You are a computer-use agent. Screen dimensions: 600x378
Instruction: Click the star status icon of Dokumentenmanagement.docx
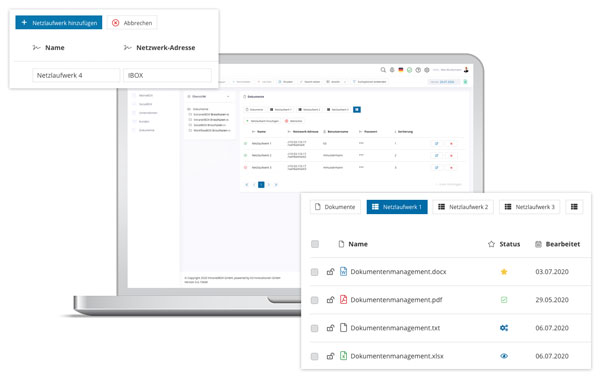pyautogui.click(x=504, y=272)
